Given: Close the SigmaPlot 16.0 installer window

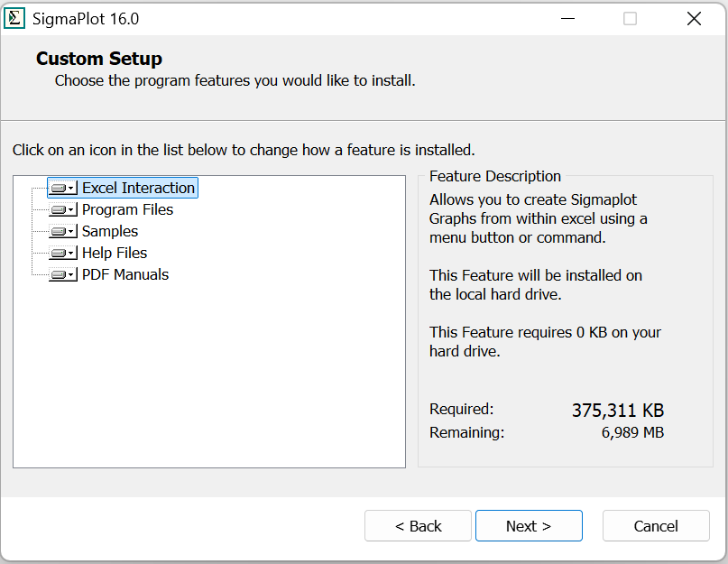Looking at the screenshot, I should 694,19.
